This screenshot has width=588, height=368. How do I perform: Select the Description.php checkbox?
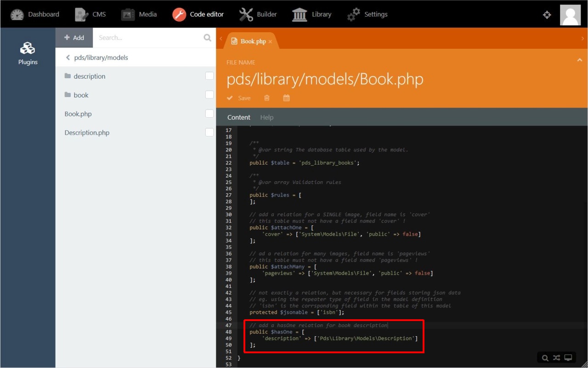209,132
